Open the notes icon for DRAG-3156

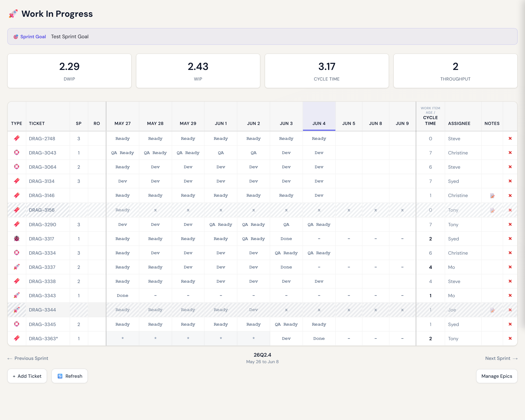pyautogui.click(x=492, y=210)
